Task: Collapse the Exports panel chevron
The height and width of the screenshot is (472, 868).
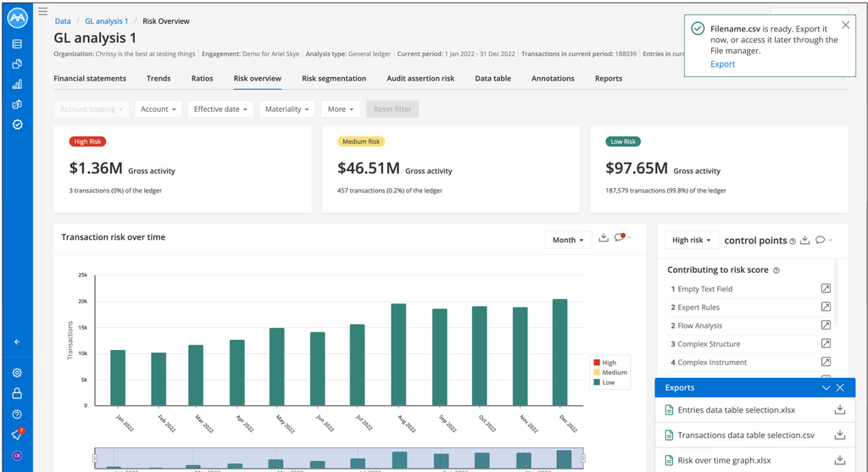Action: coord(826,388)
